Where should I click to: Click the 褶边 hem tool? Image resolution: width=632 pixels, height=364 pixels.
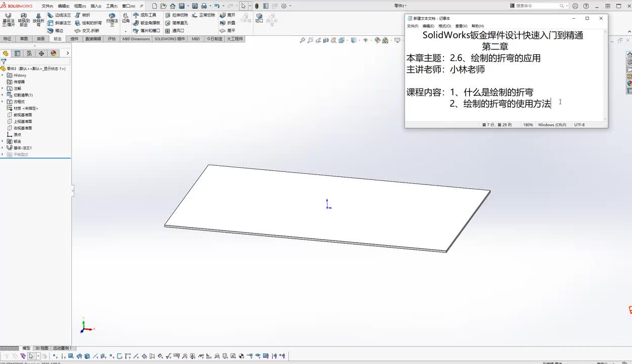coord(56,30)
